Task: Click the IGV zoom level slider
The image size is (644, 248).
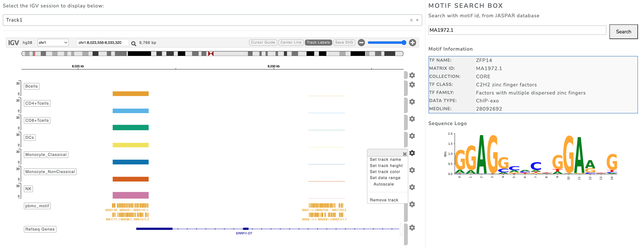Action: tap(386, 43)
